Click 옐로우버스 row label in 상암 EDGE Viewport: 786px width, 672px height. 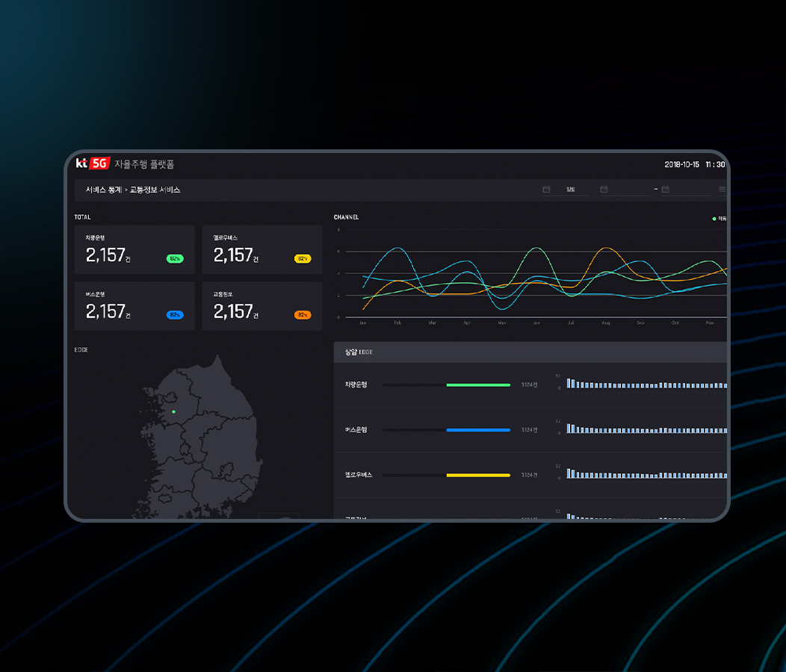(x=359, y=475)
